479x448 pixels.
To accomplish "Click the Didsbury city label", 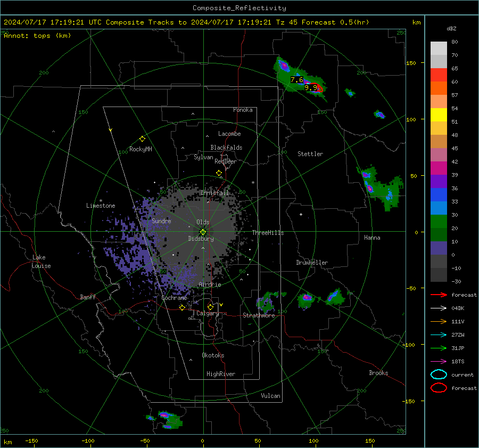I will click(201, 239).
